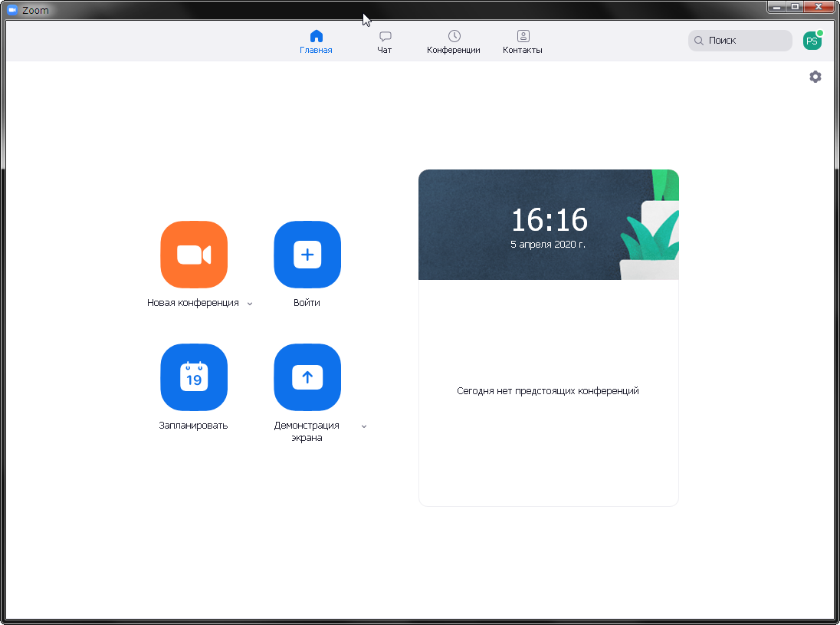
Task: Open the Чат tab
Action: tap(385, 42)
